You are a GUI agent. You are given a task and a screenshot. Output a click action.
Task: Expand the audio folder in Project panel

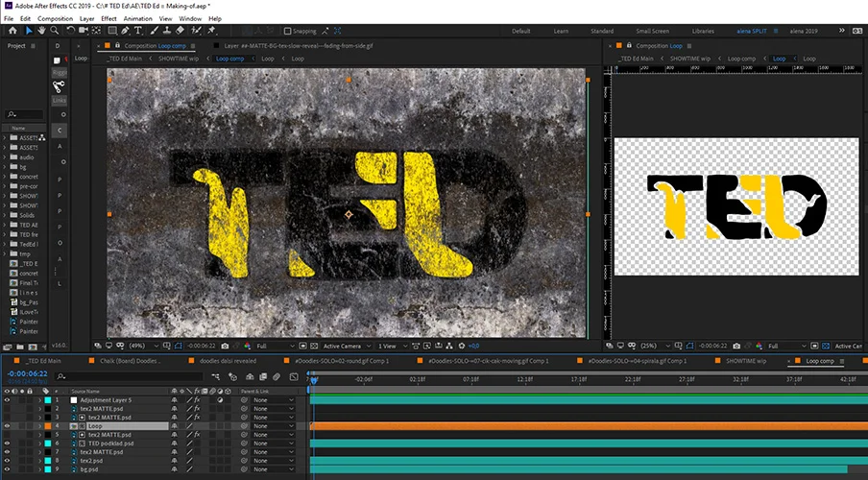(5, 157)
